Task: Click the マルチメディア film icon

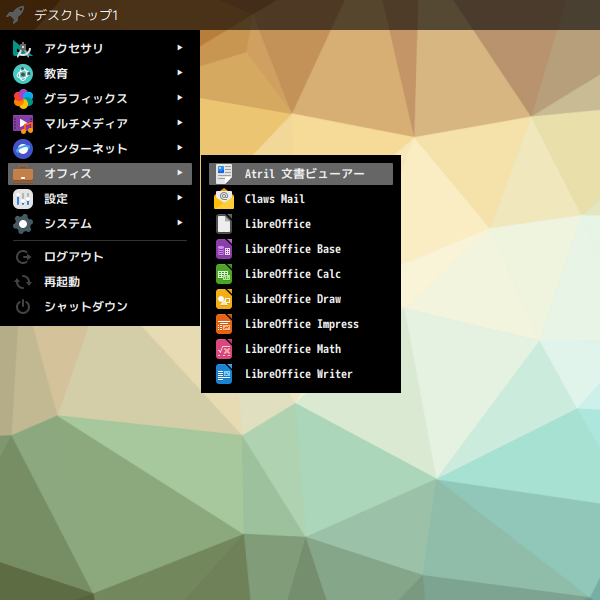Action: 23,124
